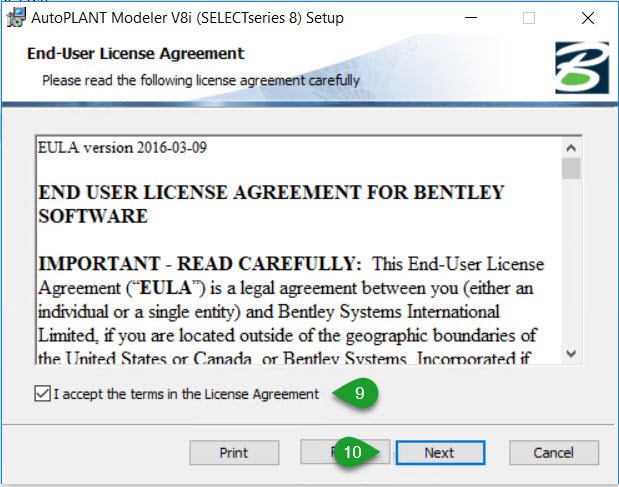
Task: Click the Next button
Action: pyautogui.click(x=440, y=453)
